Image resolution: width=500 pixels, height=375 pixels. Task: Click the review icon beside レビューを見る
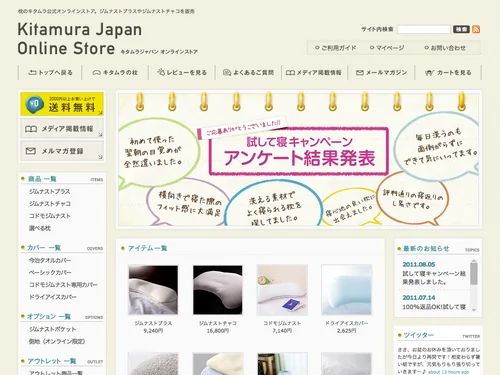(161, 72)
